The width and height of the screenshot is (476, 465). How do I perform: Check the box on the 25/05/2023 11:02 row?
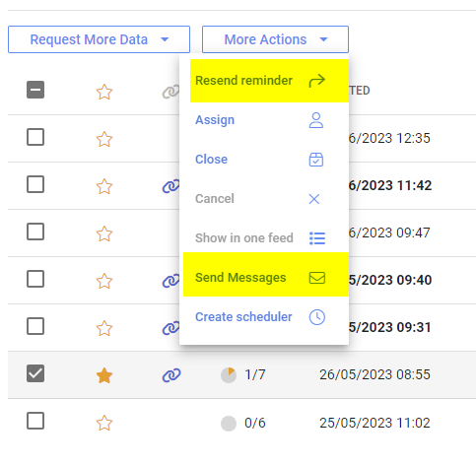(35, 421)
